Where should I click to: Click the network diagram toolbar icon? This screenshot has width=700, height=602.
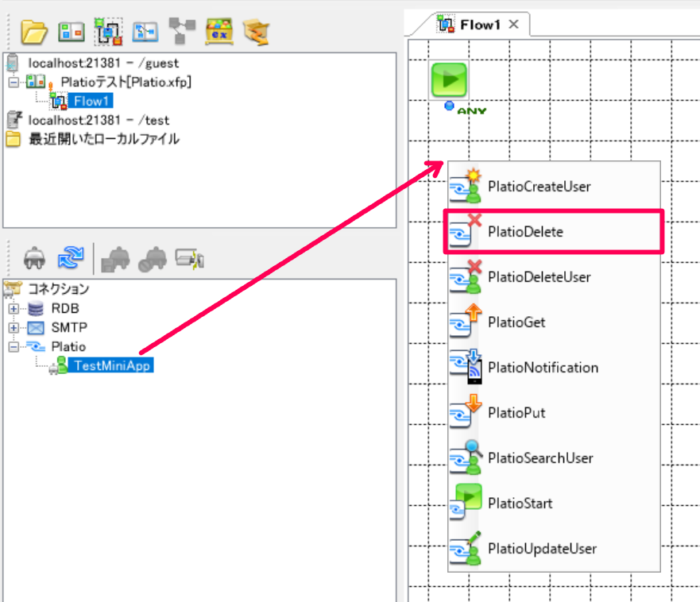pyautogui.click(x=182, y=31)
